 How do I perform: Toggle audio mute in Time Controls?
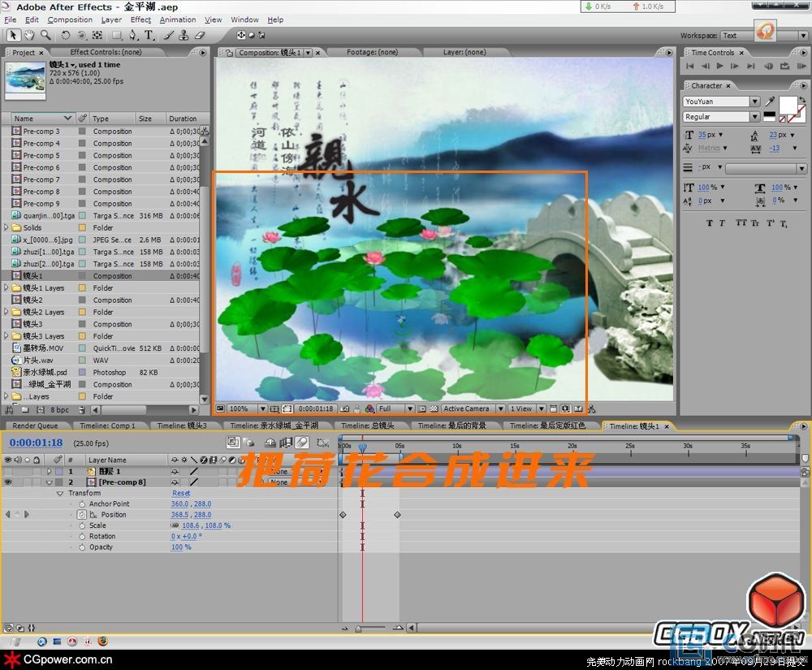coord(768,66)
